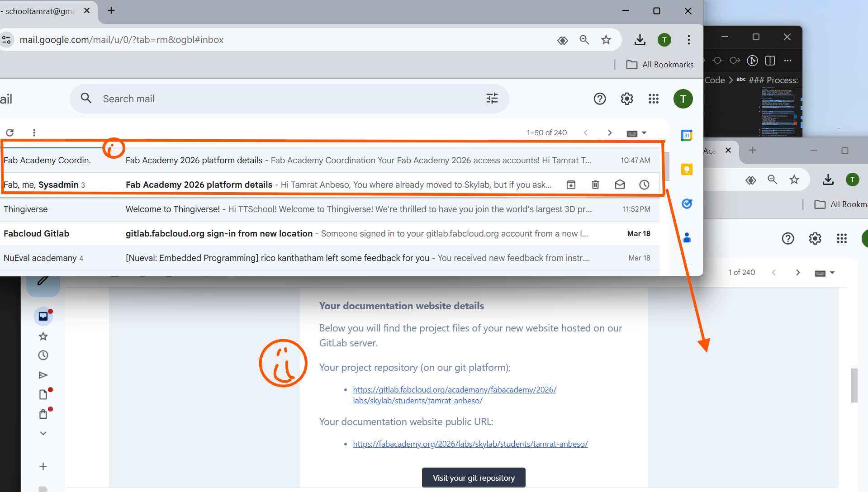Image resolution: width=868 pixels, height=492 pixels.
Task: Click the address bar URL in front window
Action: [x=122, y=40]
